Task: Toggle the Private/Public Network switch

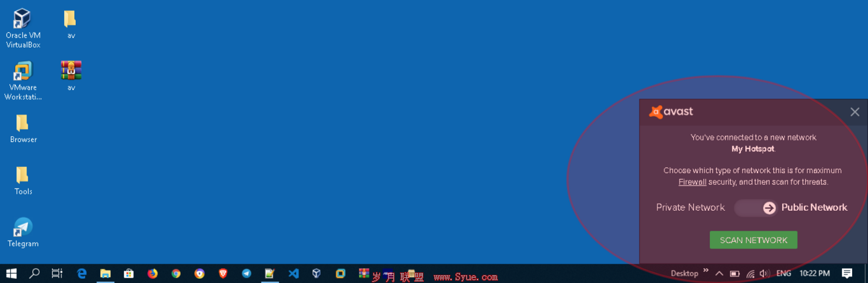Action: pos(756,207)
